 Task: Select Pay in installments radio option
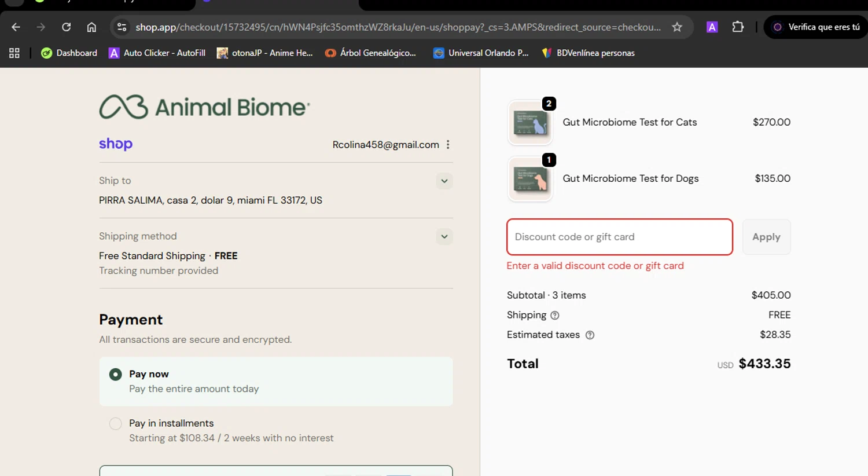[116, 424]
